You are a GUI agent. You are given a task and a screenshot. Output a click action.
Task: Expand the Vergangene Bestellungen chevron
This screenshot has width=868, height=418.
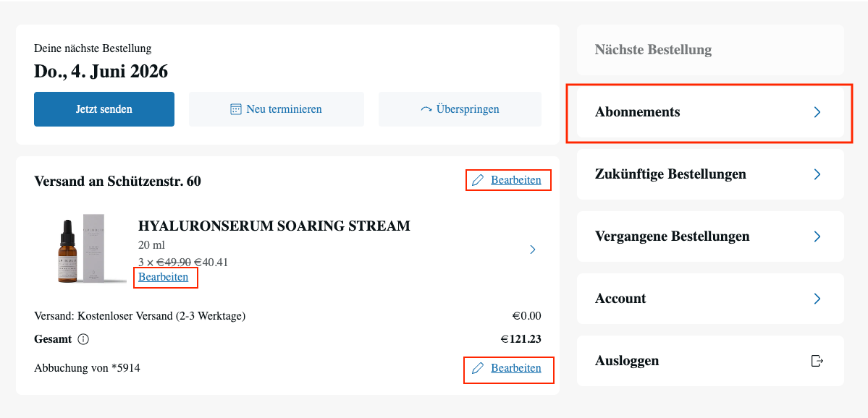(817, 236)
